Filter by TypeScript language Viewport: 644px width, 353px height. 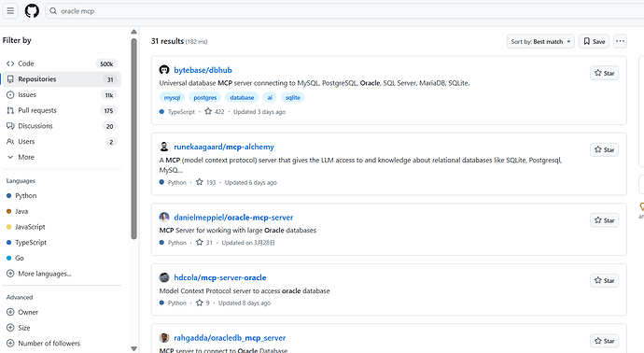click(27, 243)
